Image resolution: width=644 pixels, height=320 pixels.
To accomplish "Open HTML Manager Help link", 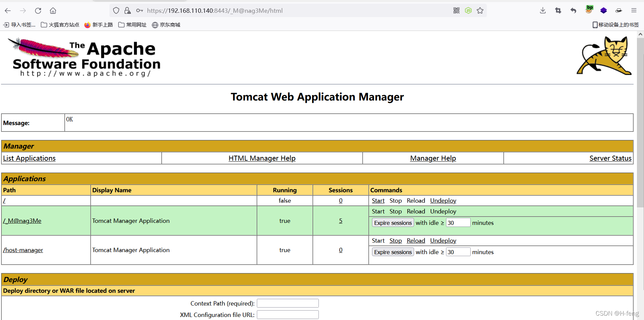I will click(x=262, y=158).
